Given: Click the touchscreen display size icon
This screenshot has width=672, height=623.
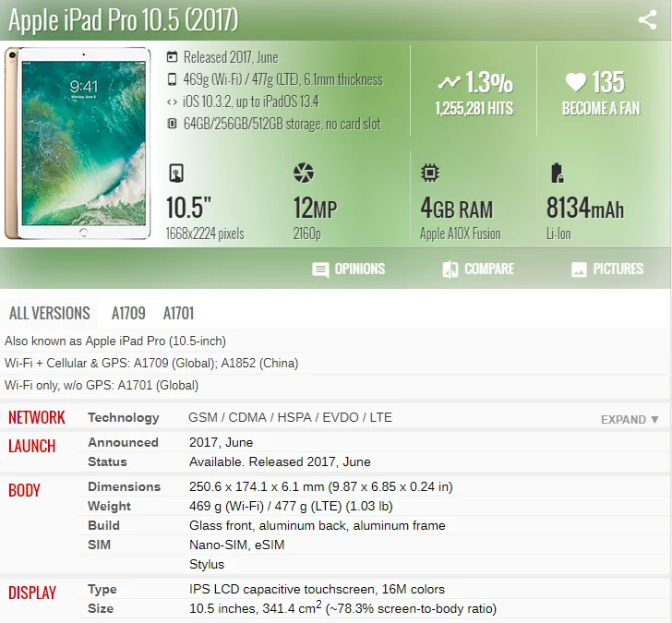Looking at the screenshot, I should tap(176, 174).
